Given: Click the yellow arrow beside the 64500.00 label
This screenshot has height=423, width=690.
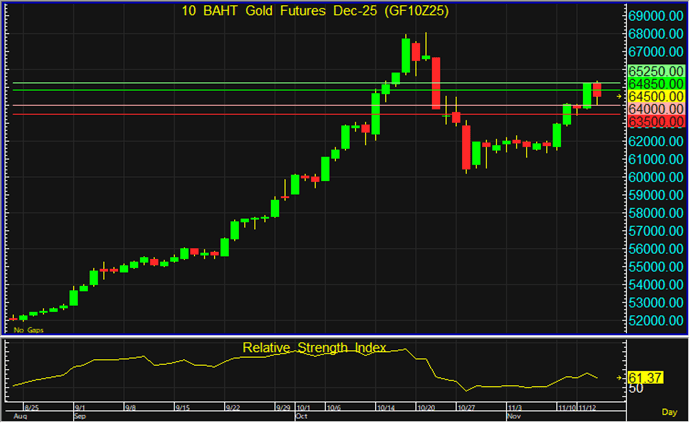Looking at the screenshot, I should pyautogui.click(x=620, y=96).
